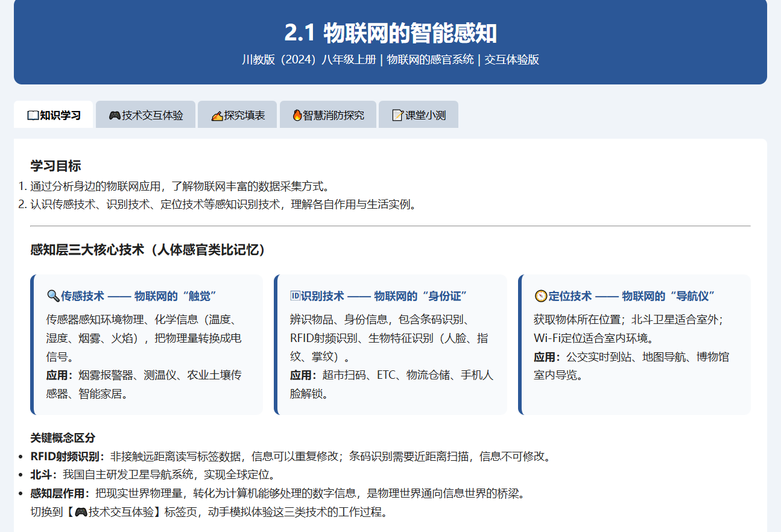Switch to the 技术交互体验 tab
The image size is (781, 532).
tap(145, 115)
